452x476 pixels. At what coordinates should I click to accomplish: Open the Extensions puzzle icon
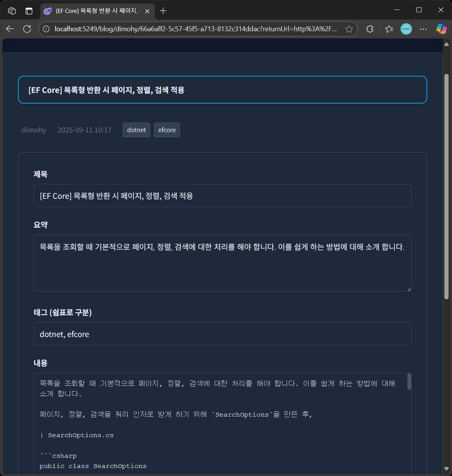370,29
